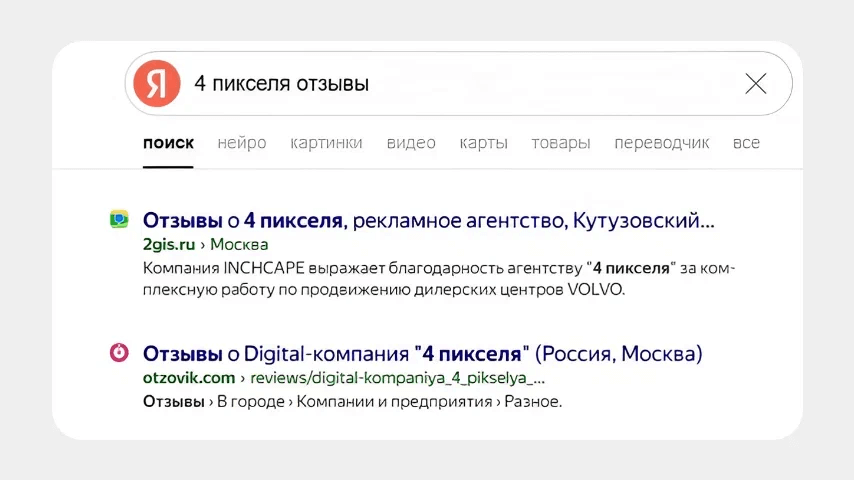Click the 2GIS favicon of first result
854x480 pixels.
[119, 219]
